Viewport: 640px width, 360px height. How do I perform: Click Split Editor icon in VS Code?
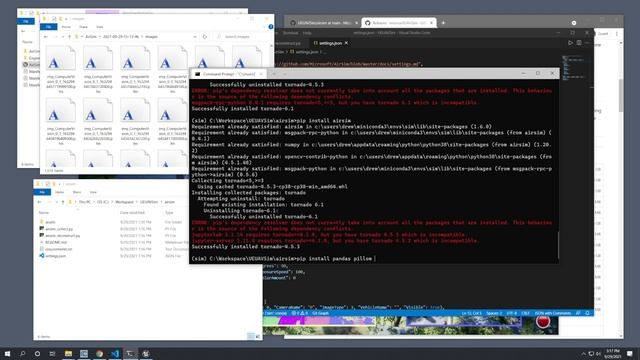click(579, 42)
